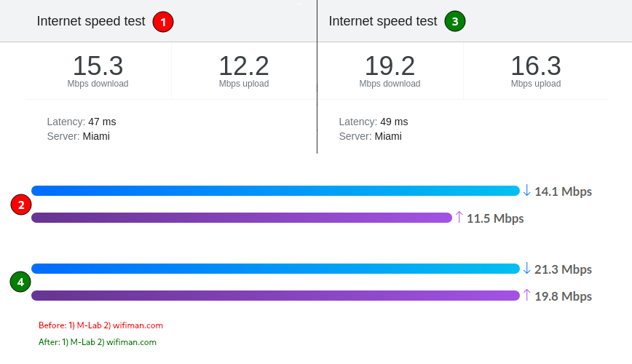Click the green numbered badge 4
This screenshot has height=364, width=632.
pos(20,282)
